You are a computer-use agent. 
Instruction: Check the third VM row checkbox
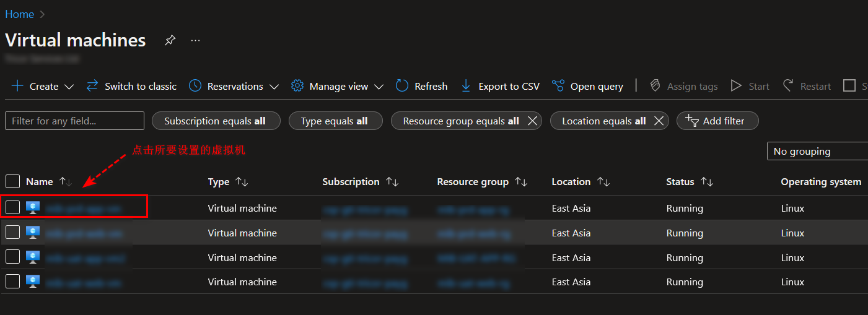[13, 257]
